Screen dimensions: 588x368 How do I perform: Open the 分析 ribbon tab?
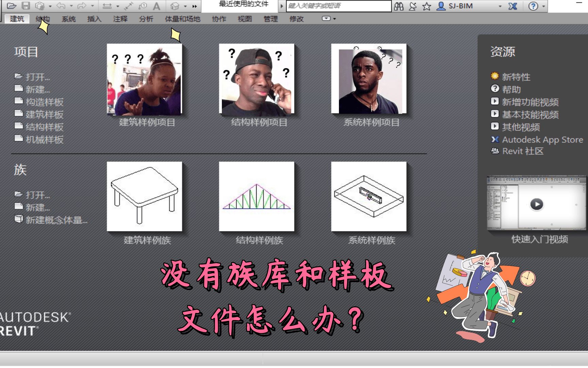click(x=146, y=19)
